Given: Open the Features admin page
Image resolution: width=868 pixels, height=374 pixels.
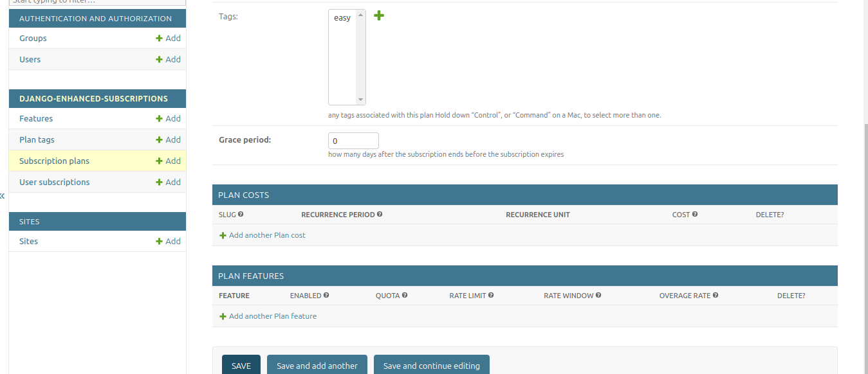Looking at the screenshot, I should coord(36,119).
